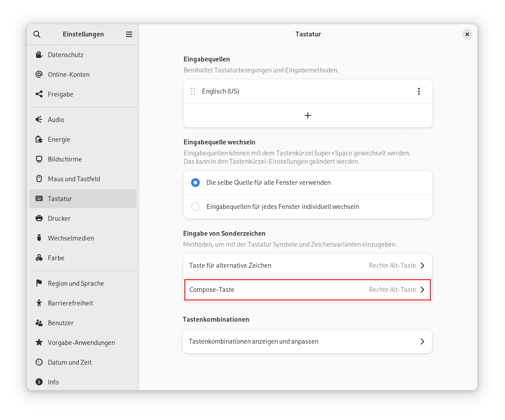Click the Benutzer users icon
This screenshot has width=505, height=420.
click(39, 323)
